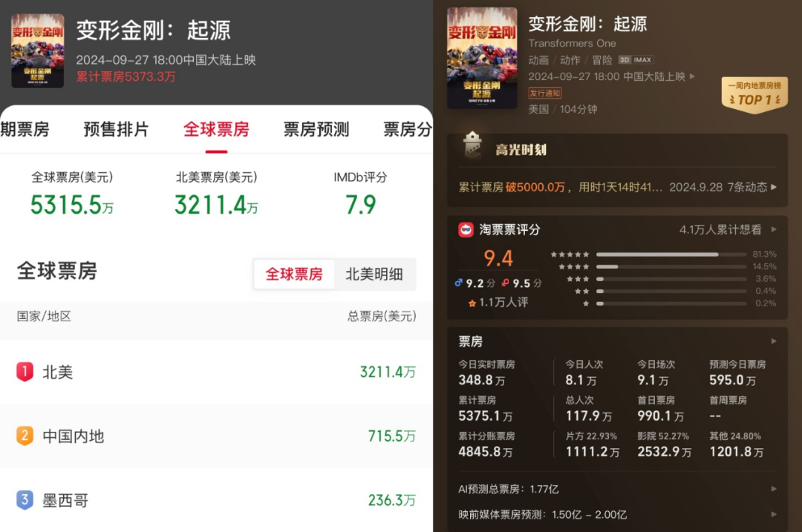
Task: Expand the 4.1万人累计想看 arrow
Action: (774, 229)
